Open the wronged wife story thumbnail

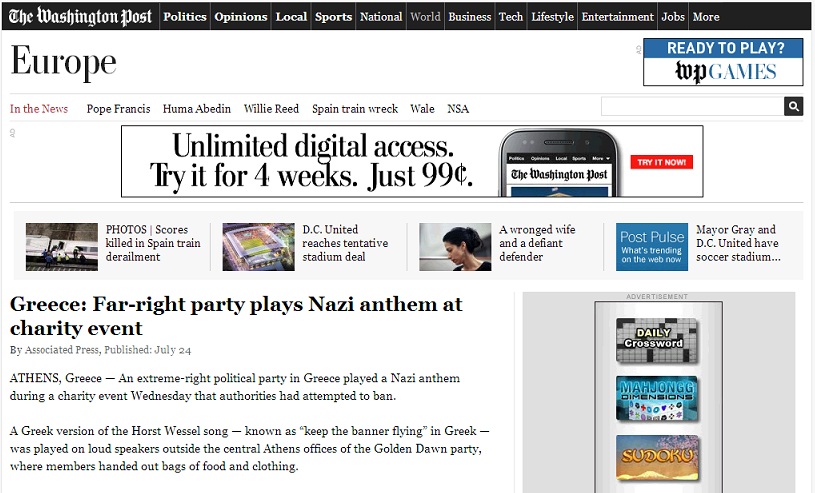(455, 247)
